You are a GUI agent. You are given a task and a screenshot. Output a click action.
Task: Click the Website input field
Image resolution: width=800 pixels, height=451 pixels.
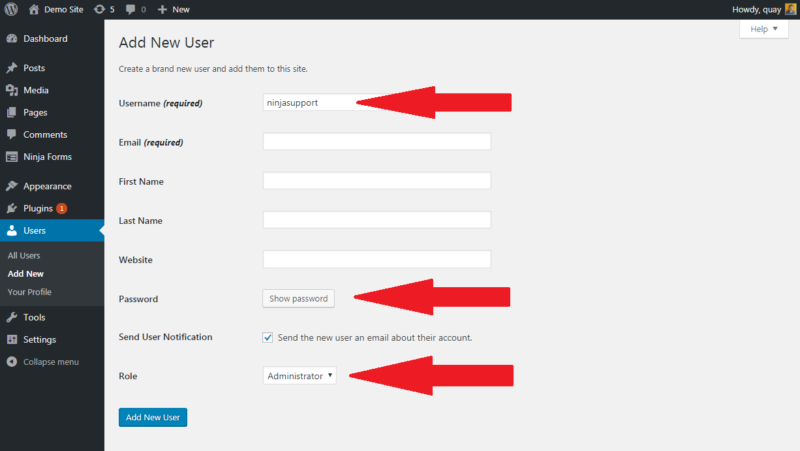[x=377, y=259]
